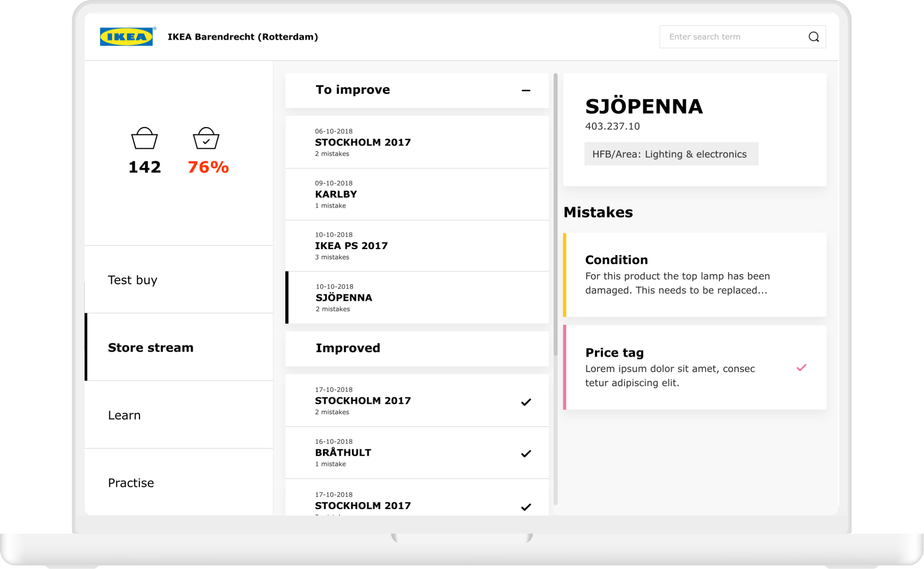Open the Condition mistake card
This screenshot has height=569, width=924.
point(695,275)
